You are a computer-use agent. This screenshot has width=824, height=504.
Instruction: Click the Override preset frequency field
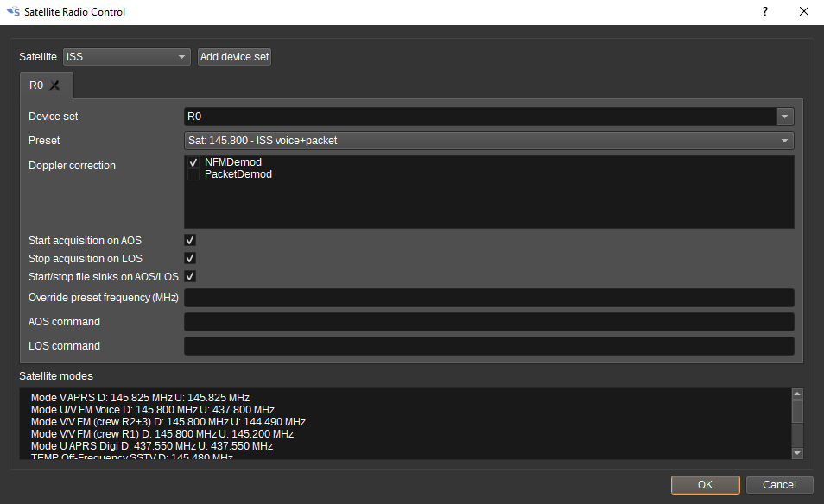[x=489, y=298]
